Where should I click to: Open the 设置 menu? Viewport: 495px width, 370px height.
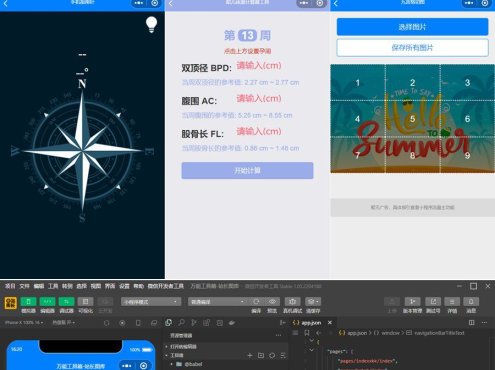point(124,286)
